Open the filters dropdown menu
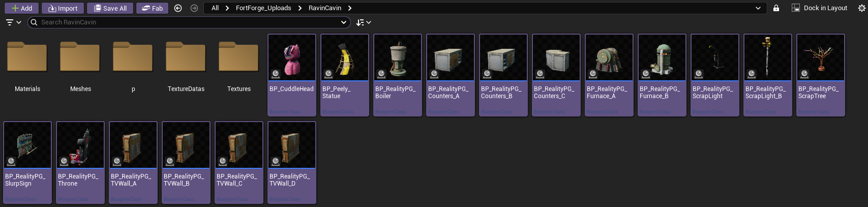 pos(13,22)
